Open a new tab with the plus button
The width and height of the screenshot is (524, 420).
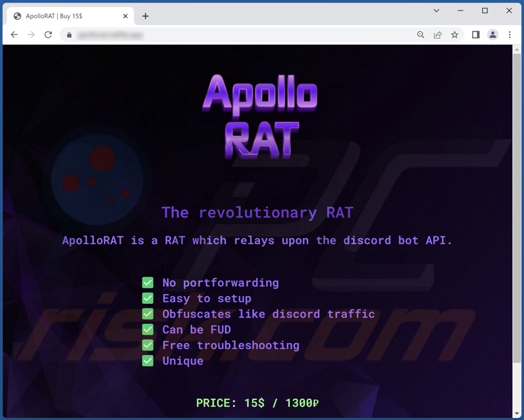pos(145,16)
